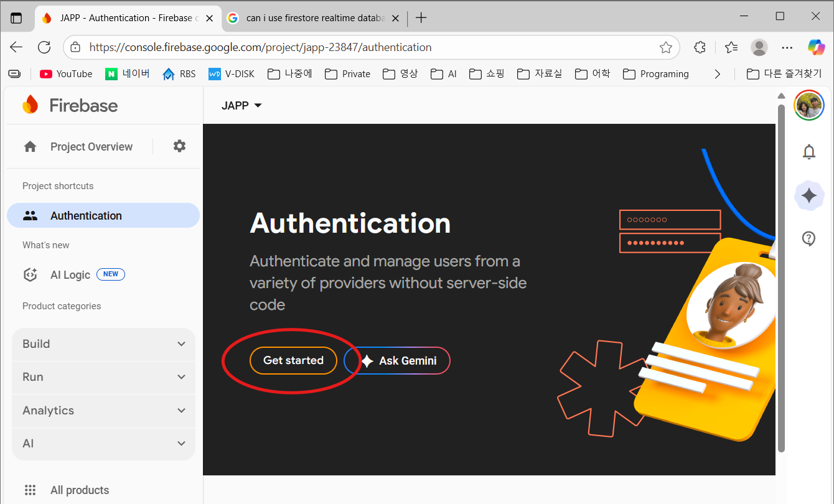
Task: Select the Authentication people icon
Action: 30,216
